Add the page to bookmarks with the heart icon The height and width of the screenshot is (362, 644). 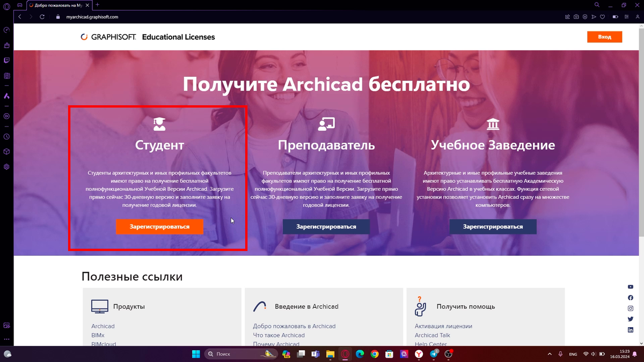coord(602,17)
